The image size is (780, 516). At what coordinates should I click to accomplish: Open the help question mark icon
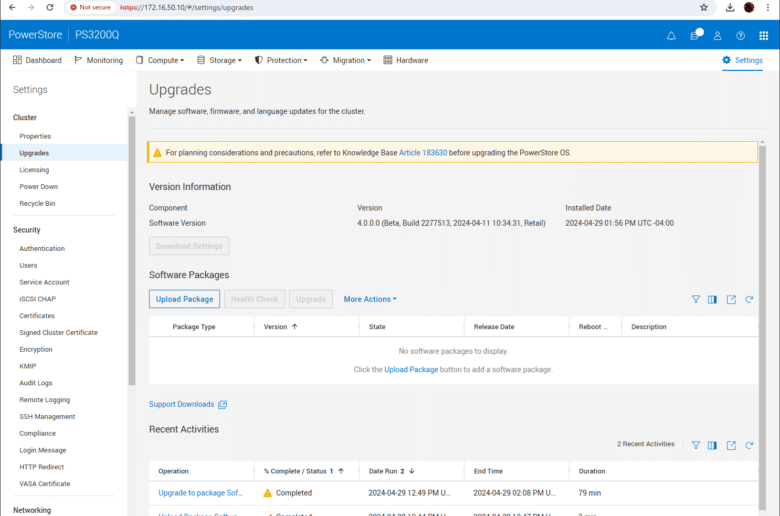pos(740,35)
